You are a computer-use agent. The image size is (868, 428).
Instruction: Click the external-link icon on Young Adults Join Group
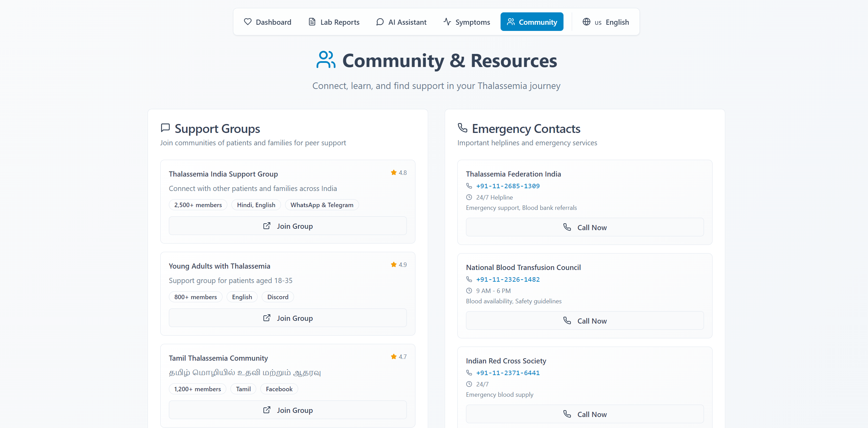[x=267, y=318]
